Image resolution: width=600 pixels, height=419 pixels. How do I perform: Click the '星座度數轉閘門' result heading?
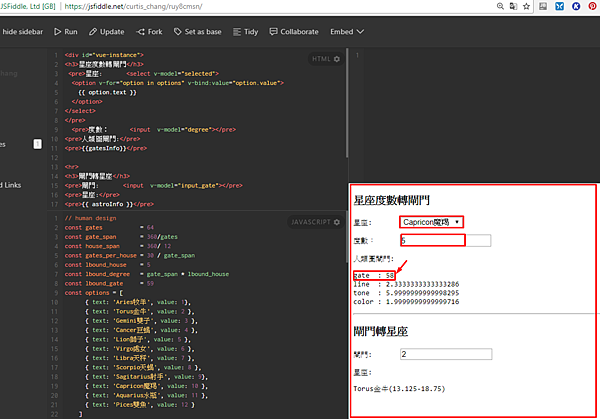[391, 200]
